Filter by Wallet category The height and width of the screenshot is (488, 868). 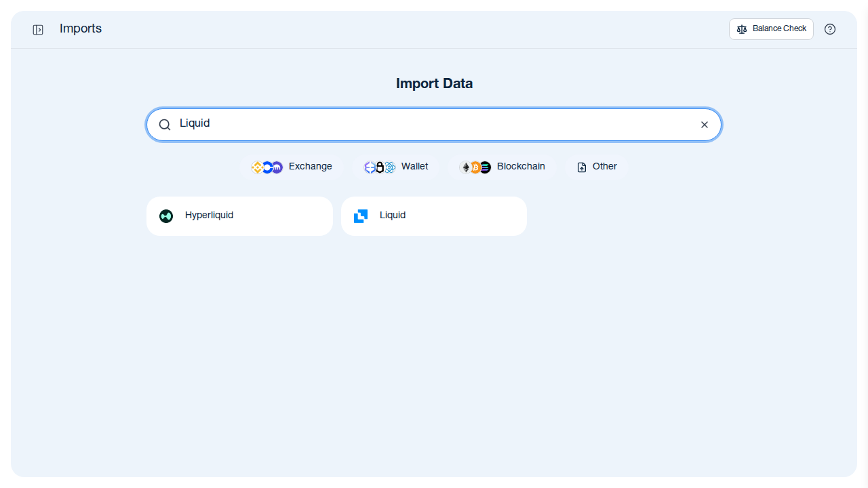[396, 167]
